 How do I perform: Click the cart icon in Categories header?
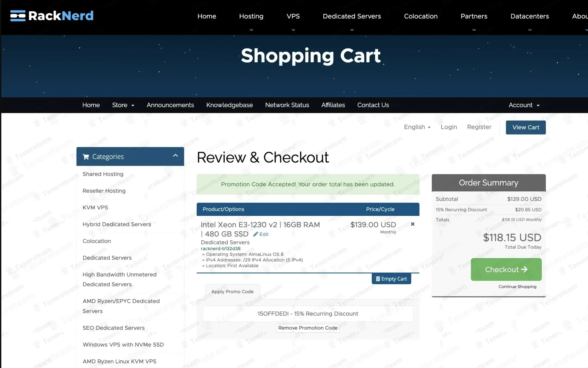(x=86, y=157)
